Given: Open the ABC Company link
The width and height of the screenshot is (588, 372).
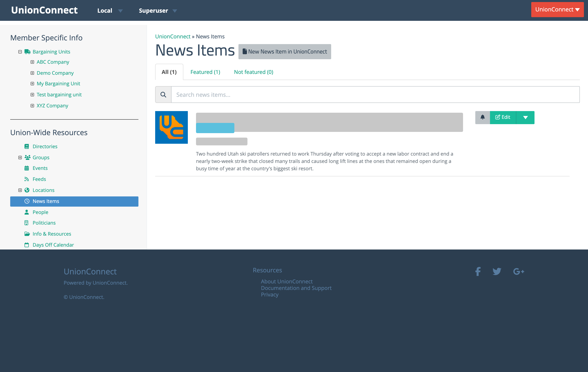Looking at the screenshot, I should pyautogui.click(x=53, y=62).
